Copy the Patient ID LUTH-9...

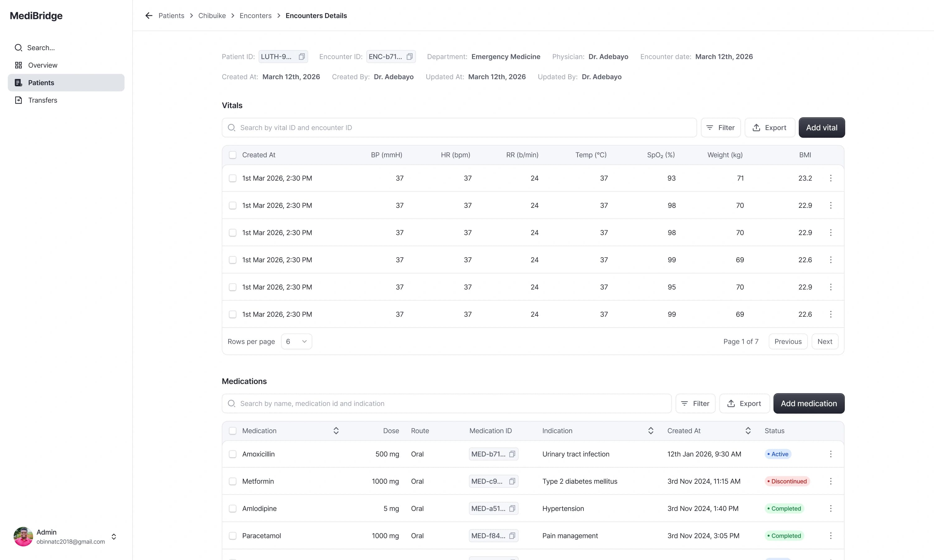pyautogui.click(x=302, y=57)
